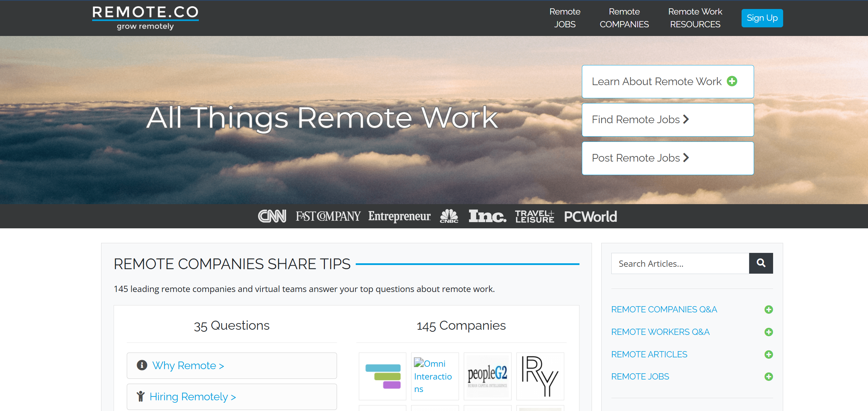Click the 35 Questions heading
This screenshot has width=868, height=411.
tap(232, 326)
